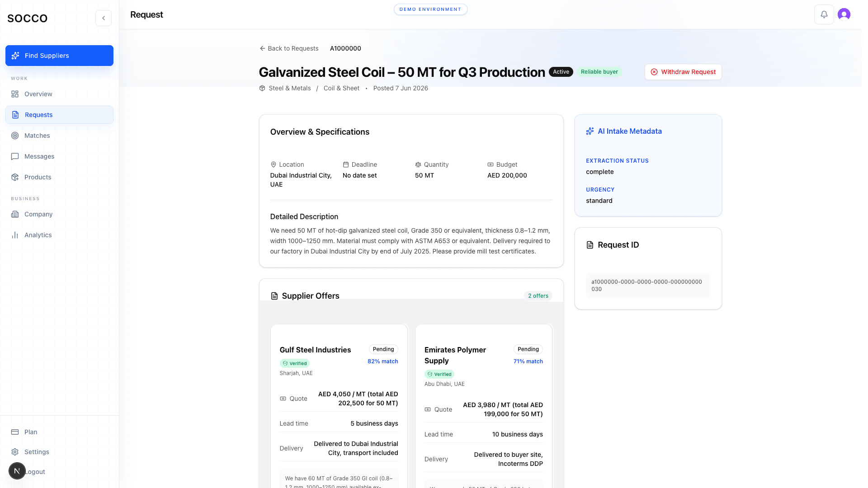The height and width of the screenshot is (488, 868).
Task: Go back to Requests
Action: (289, 48)
